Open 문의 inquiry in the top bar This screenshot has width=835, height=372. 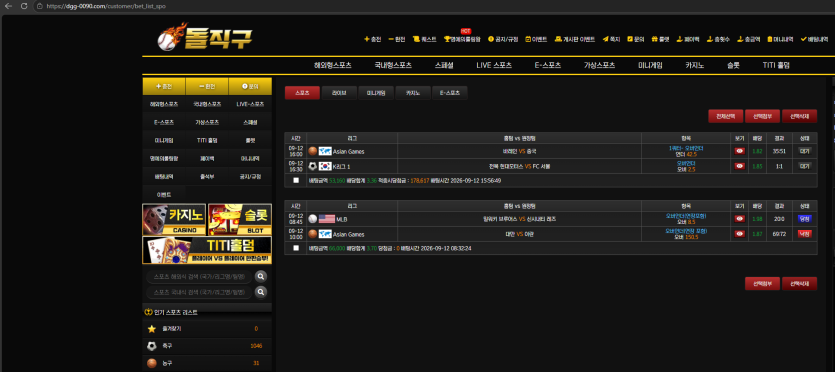point(636,39)
